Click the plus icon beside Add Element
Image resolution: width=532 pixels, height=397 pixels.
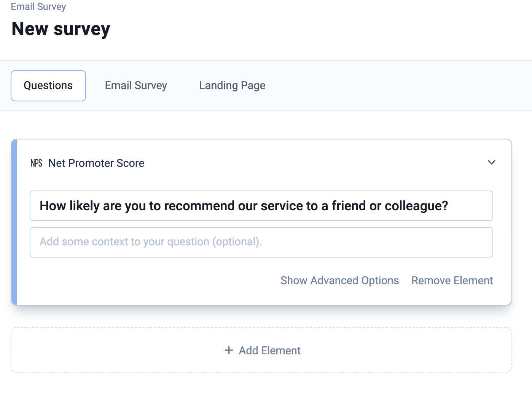point(229,350)
